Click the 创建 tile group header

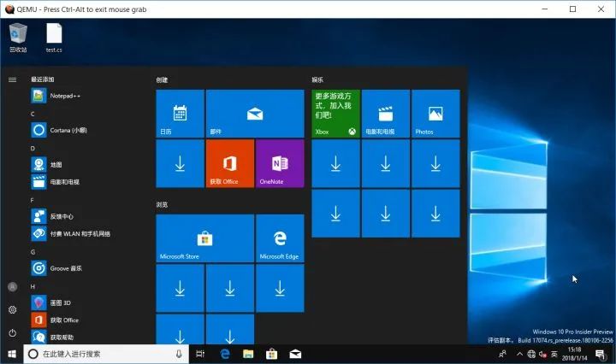(x=162, y=80)
